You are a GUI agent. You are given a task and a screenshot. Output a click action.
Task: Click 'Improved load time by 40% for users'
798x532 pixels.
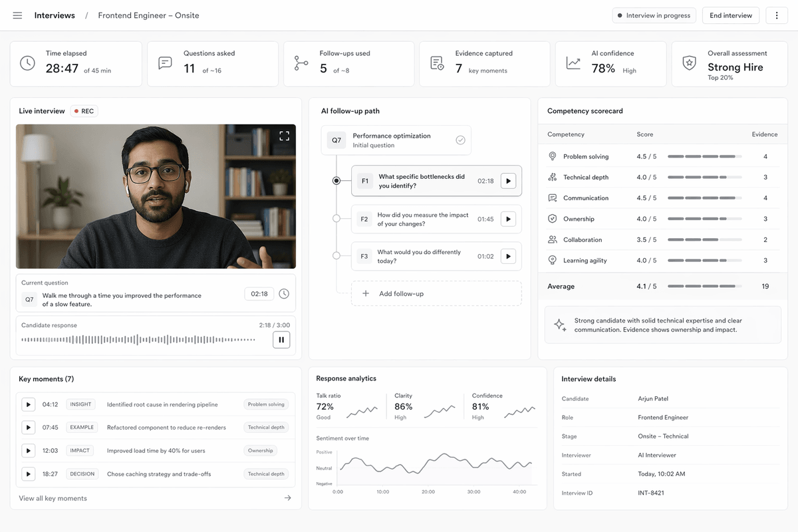tap(156, 451)
